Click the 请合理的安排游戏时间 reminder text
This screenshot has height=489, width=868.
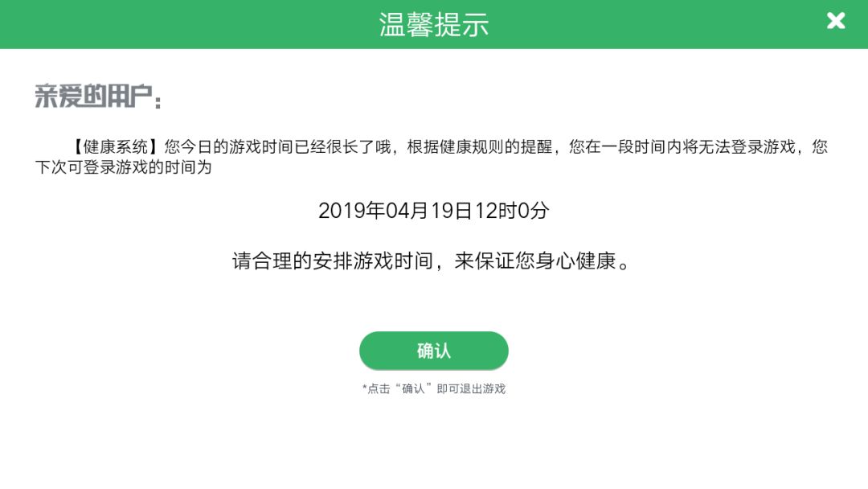332,261
